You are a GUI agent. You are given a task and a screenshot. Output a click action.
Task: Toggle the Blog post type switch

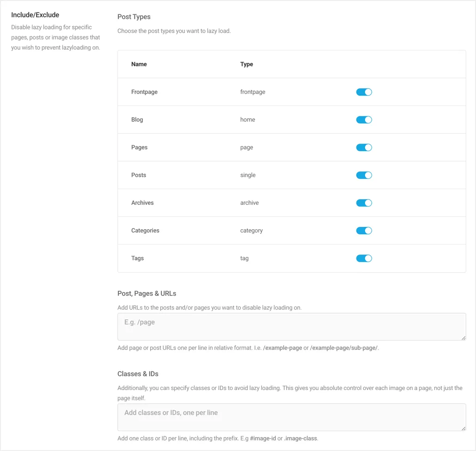(364, 119)
